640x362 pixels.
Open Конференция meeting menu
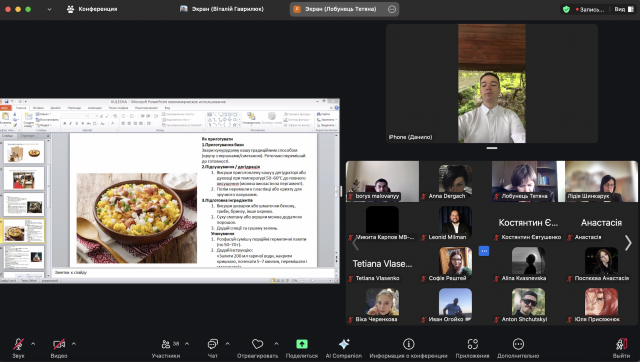tap(92, 9)
